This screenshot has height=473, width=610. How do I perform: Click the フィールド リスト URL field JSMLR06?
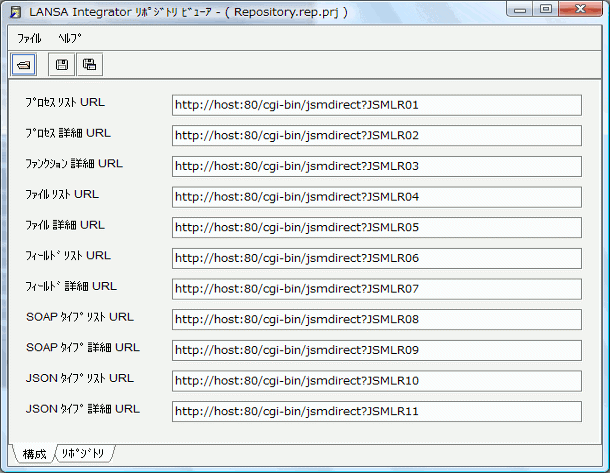point(377,258)
